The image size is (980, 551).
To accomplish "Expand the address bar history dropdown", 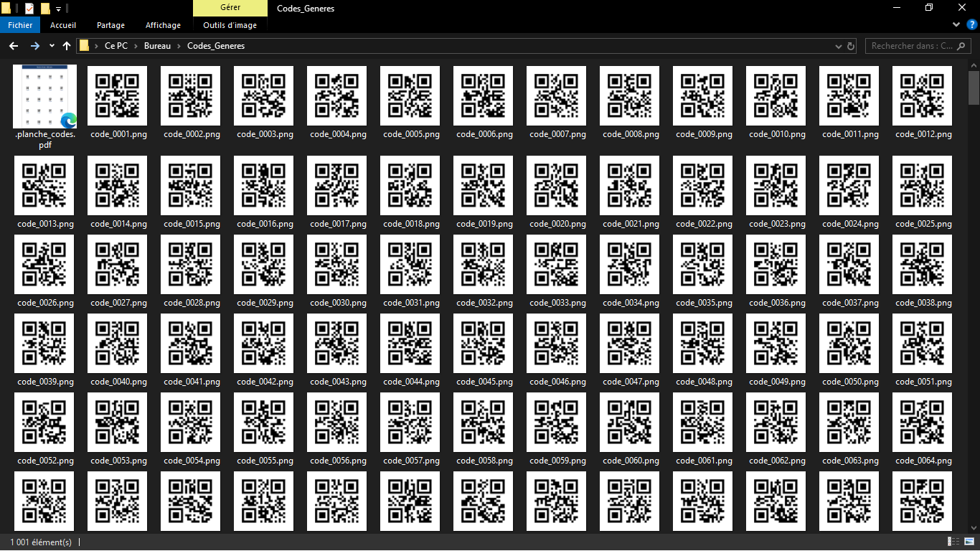I will (839, 46).
